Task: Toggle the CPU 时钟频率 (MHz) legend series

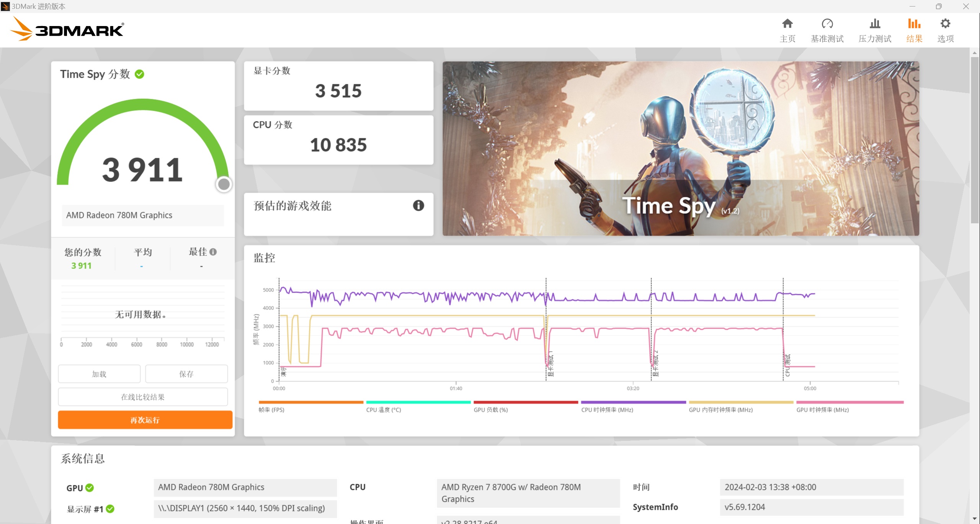Action: [x=633, y=407]
